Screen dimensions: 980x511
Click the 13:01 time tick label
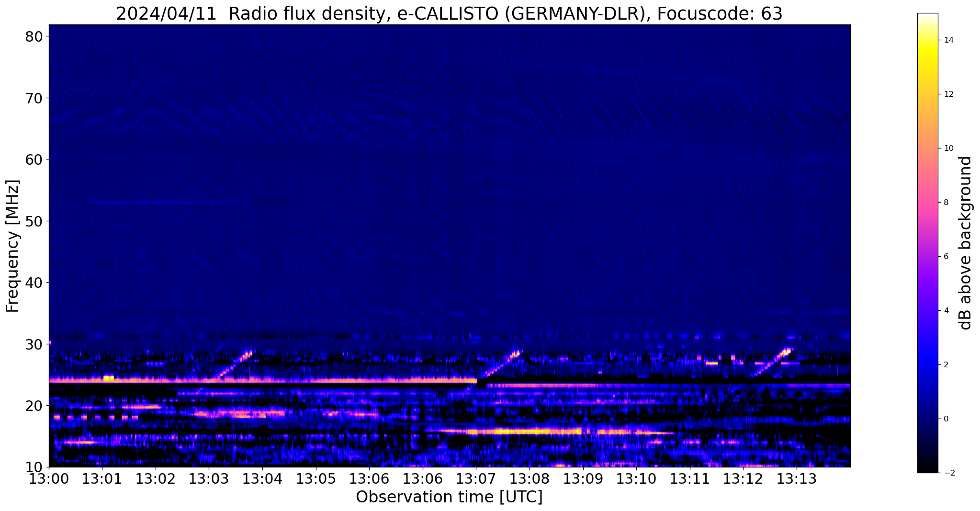pyautogui.click(x=102, y=479)
